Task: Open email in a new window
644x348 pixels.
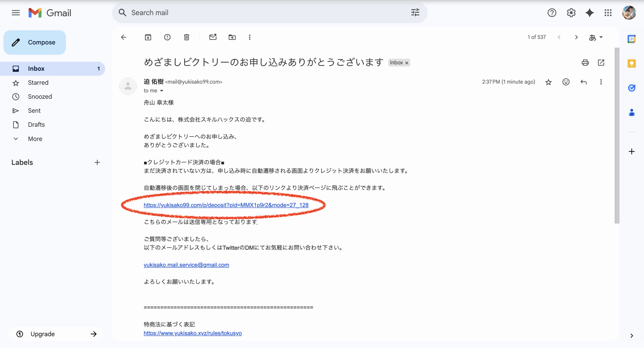Action: tap(601, 62)
